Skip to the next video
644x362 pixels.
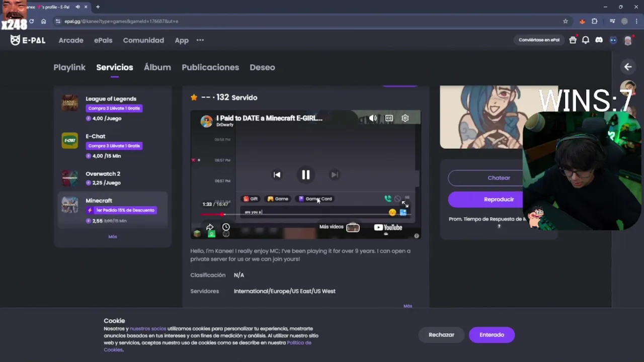pos(334,174)
